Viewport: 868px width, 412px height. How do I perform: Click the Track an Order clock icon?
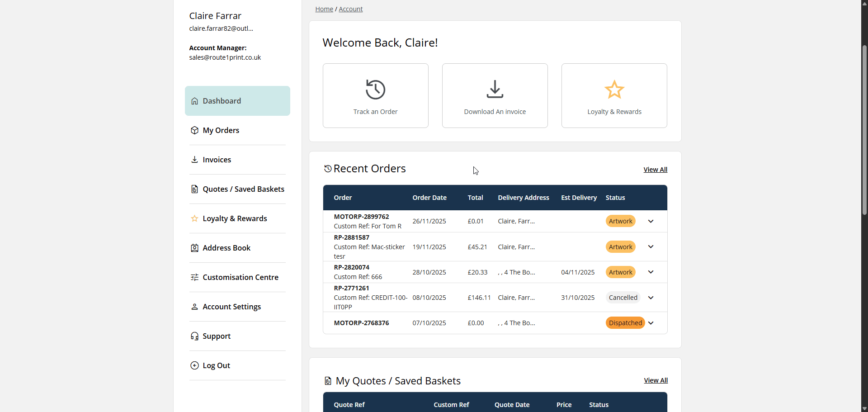375,90
